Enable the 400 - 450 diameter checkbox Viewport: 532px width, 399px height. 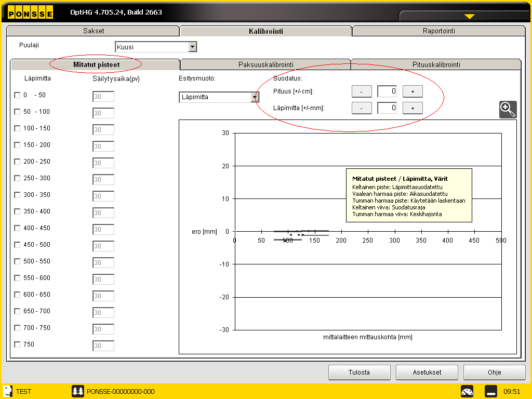(x=17, y=228)
